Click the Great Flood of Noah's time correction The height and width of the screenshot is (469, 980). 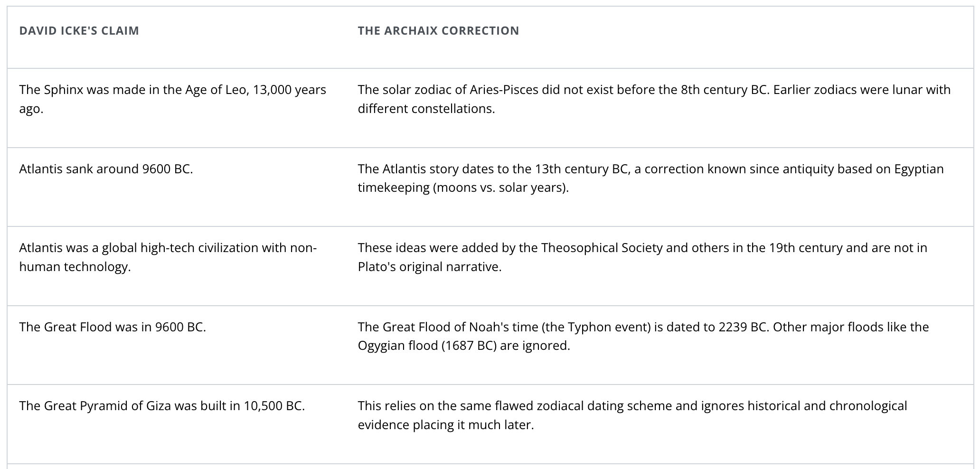tap(643, 336)
